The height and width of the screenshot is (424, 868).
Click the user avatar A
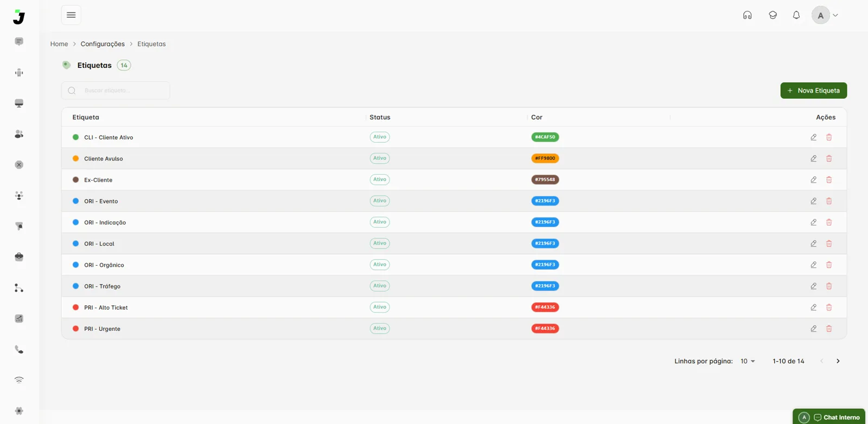click(821, 15)
